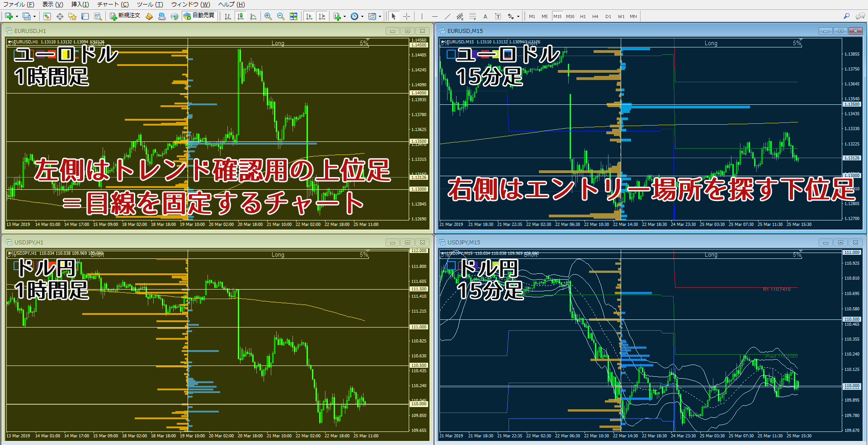This screenshot has height=445, width=868.
Task: Open a New Order with 新規注文 icon
Action: click(x=123, y=16)
